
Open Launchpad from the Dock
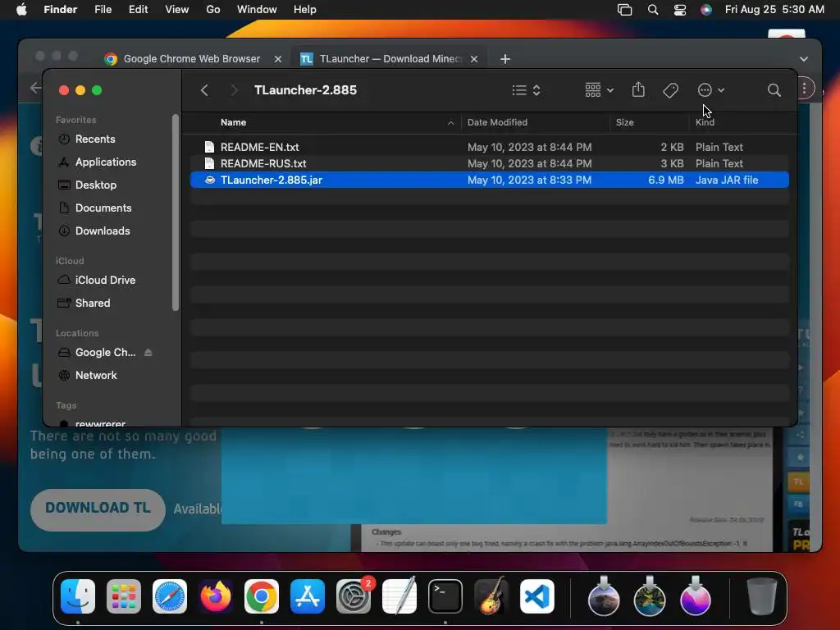123,597
